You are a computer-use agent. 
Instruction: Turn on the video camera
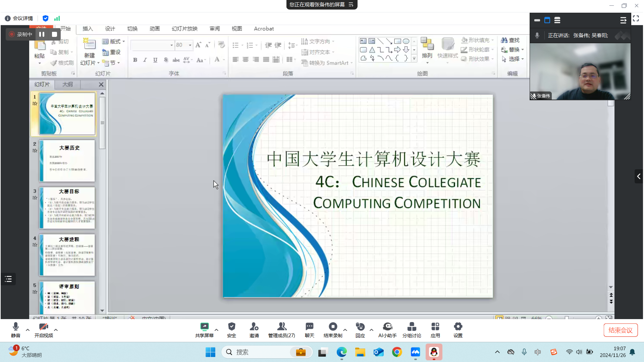tap(43, 327)
